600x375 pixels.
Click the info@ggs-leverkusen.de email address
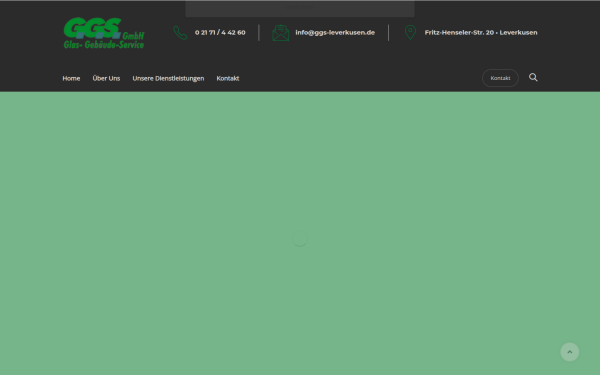335,33
